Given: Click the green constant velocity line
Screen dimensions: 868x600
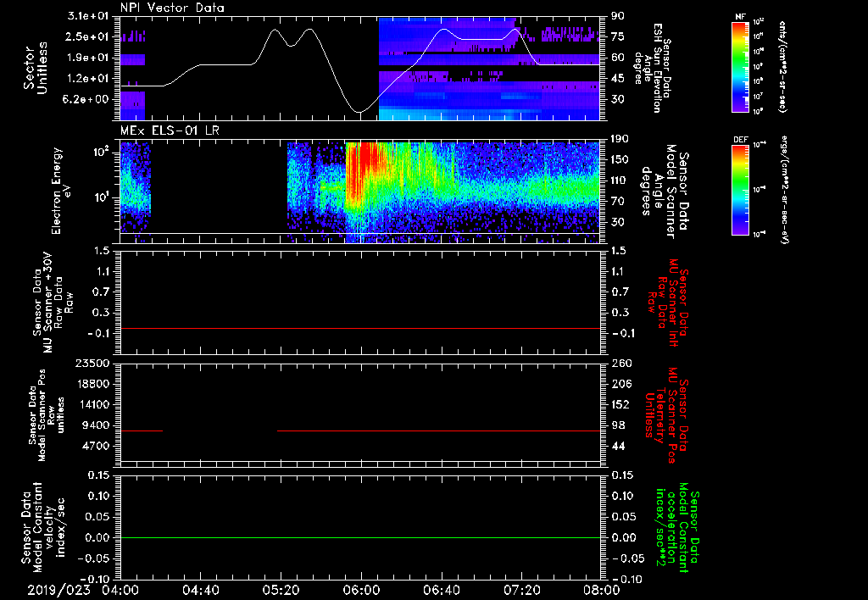Looking at the screenshot, I should coord(360,537).
